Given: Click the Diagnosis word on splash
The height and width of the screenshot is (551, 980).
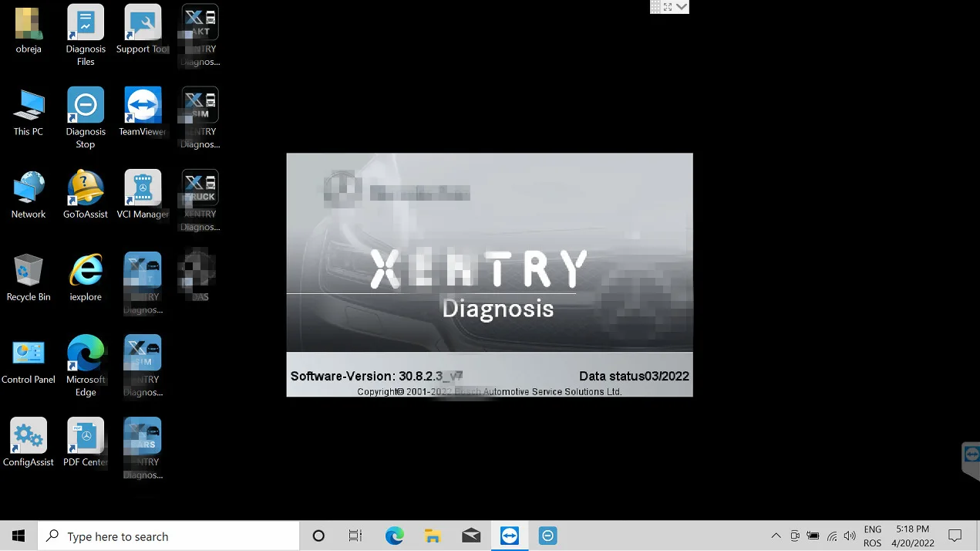Looking at the screenshot, I should pos(498,309).
